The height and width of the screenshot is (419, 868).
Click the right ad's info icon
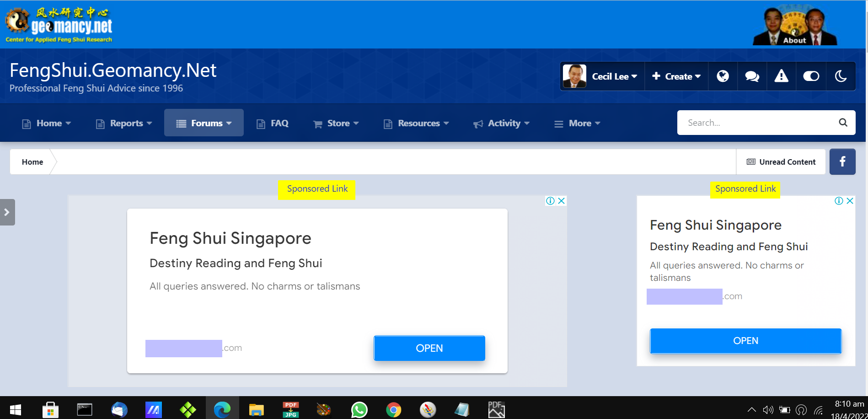839,201
